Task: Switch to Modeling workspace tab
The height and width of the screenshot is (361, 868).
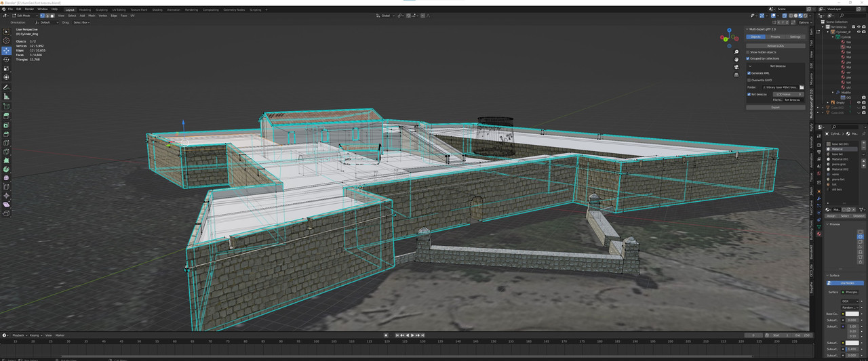Action: [x=85, y=9]
